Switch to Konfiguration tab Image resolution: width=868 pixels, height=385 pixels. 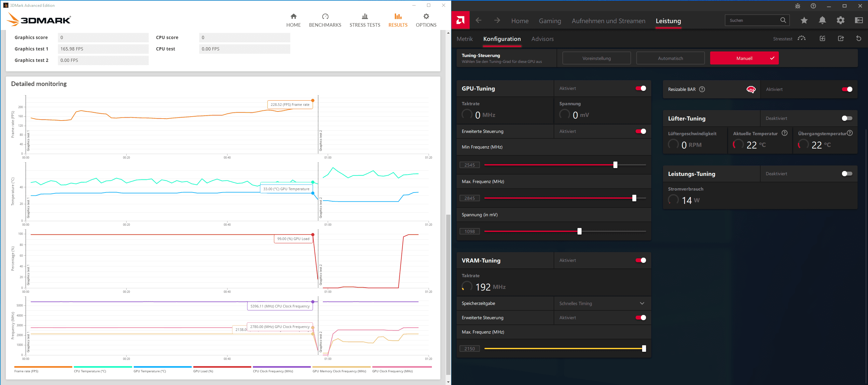click(x=502, y=39)
